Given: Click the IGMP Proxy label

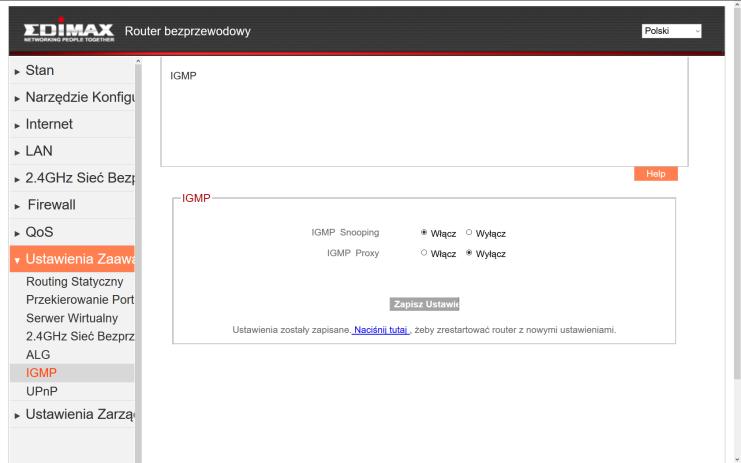Looking at the screenshot, I should [353, 253].
